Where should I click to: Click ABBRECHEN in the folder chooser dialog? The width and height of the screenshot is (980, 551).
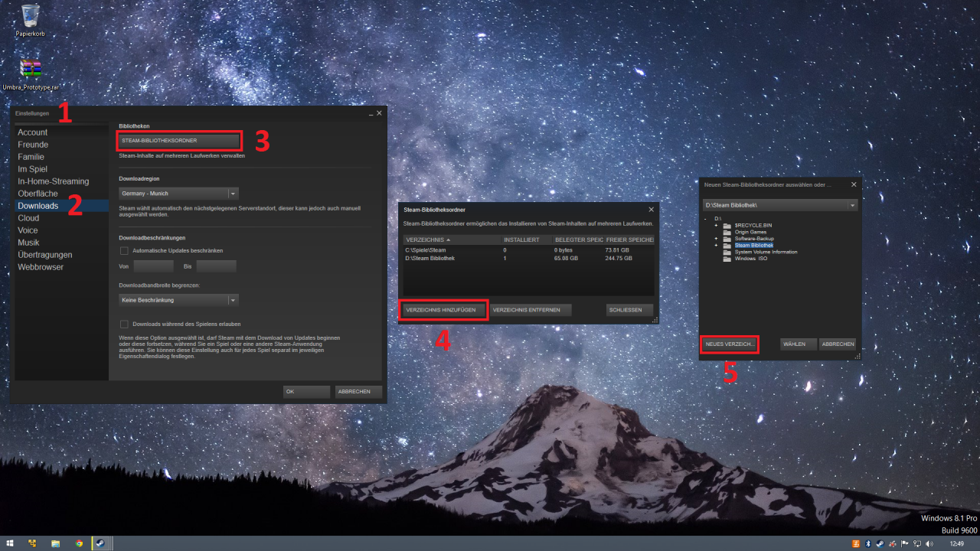[838, 344]
